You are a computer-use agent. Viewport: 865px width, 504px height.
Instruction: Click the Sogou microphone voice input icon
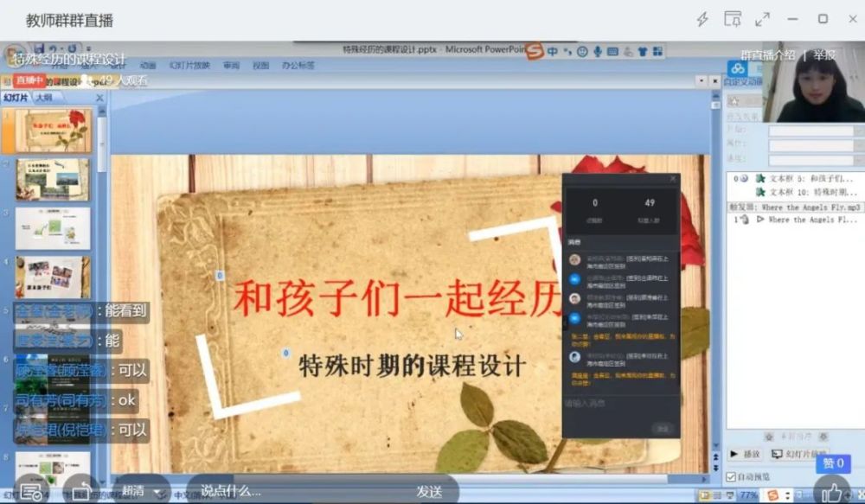[598, 51]
